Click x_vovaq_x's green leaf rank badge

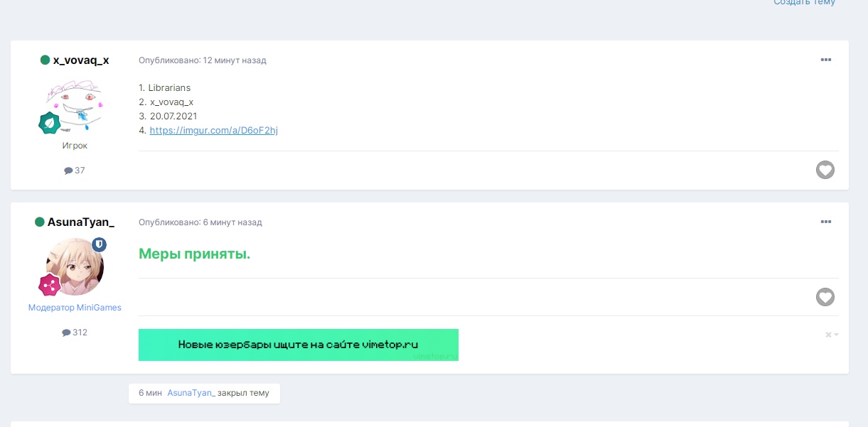[49, 124]
